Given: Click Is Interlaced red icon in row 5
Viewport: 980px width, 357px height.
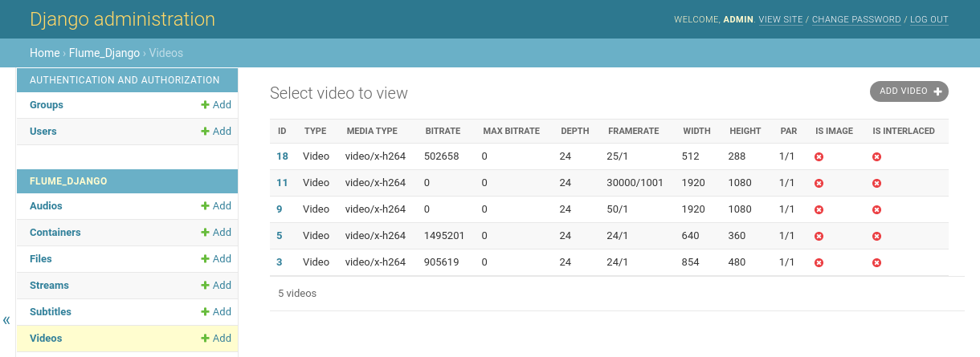Looking at the screenshot, I should tap(877, 236).
